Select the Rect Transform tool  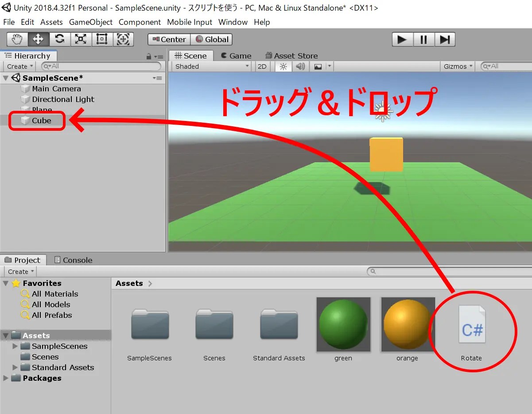(102, 39)
